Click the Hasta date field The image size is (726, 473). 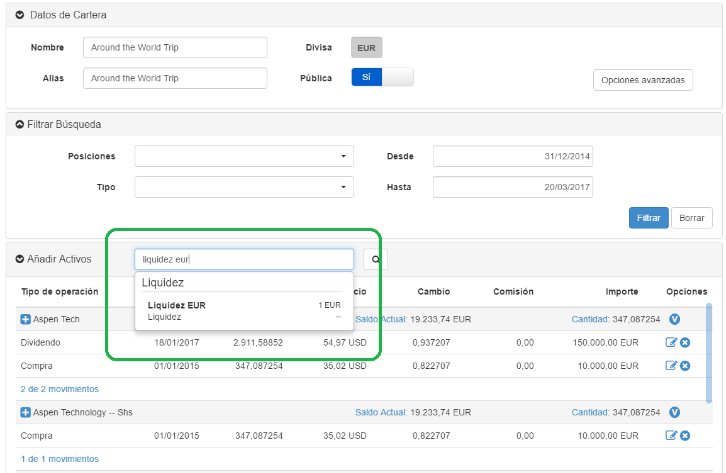click(x=513, y=187)
